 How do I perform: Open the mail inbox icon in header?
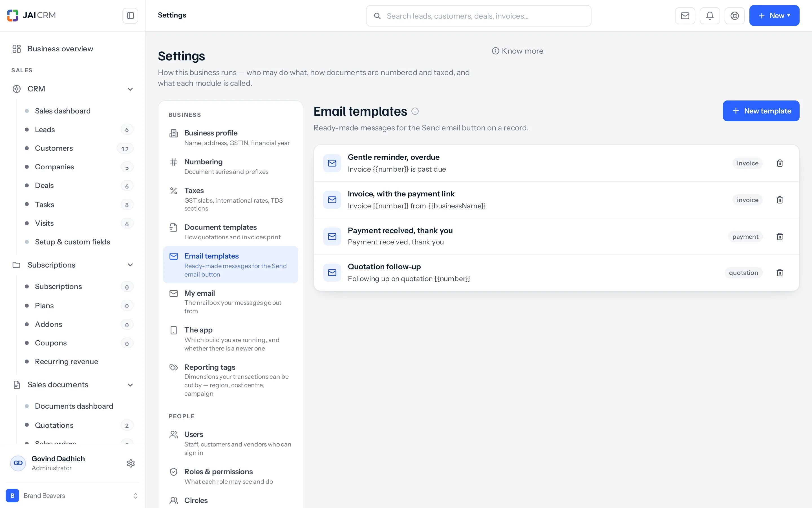pos(685,16)
